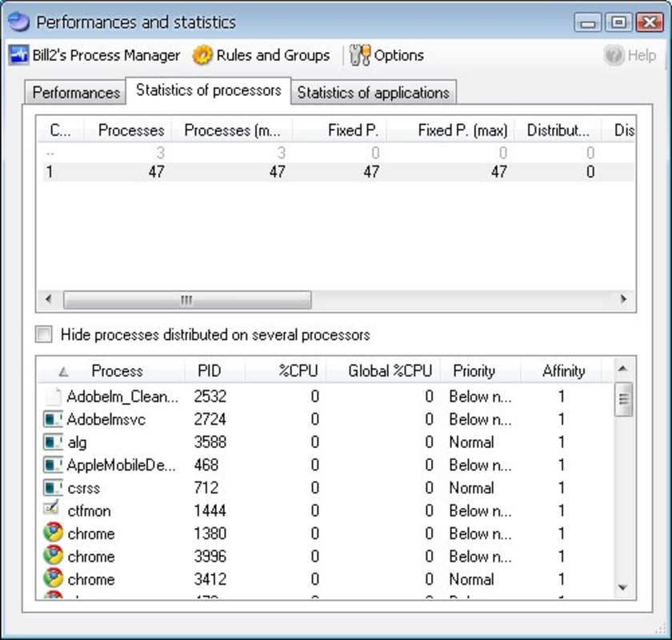672x640 pixels.
Task: Sort by the Affinity column header
Action: (562, 370)
